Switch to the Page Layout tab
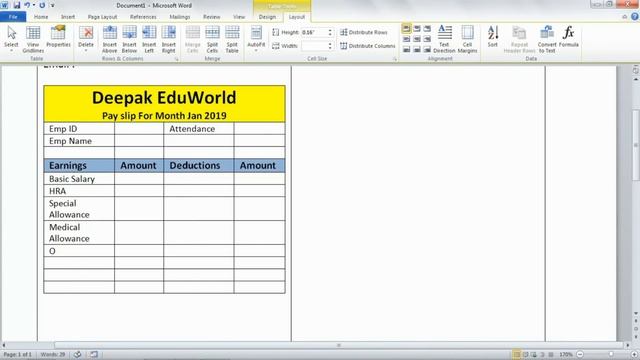 (x=102, y=17)
